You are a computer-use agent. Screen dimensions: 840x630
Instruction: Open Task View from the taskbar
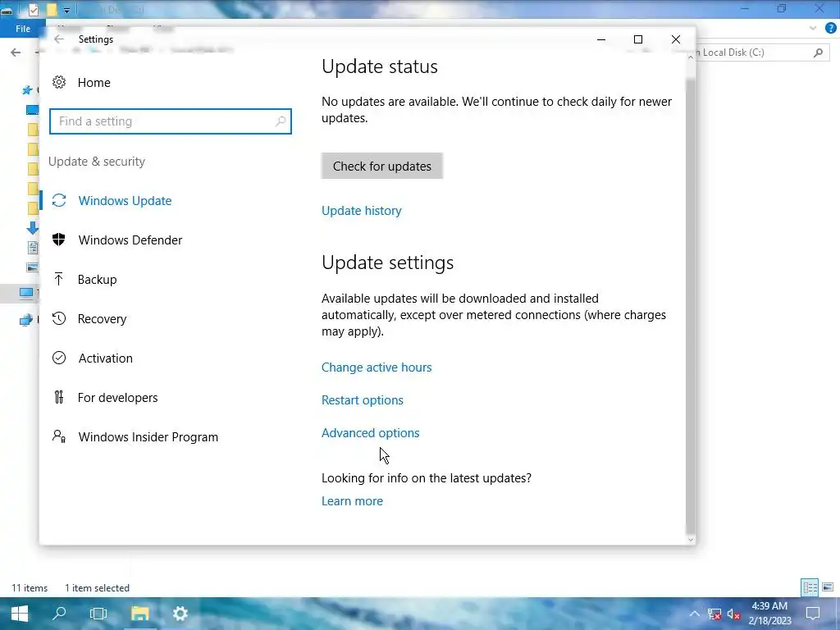point(98,614)
